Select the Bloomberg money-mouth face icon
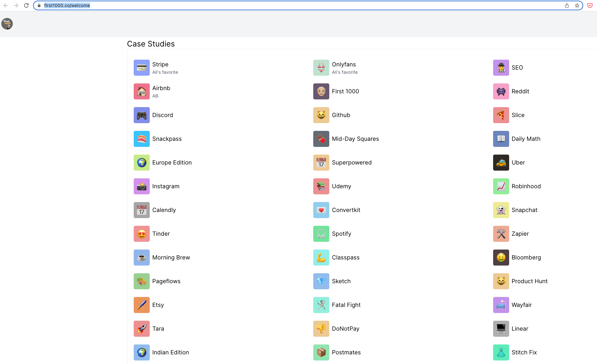 pyautogui.click(x=501, y=258)
